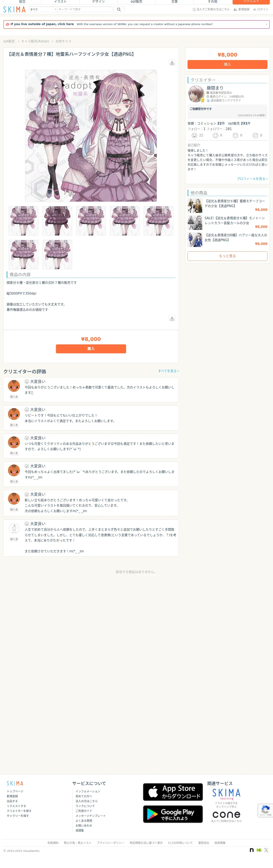Select the fifth thumbnail in first row
The width and height of the screenshot is (273, 868).
point(159,221)
